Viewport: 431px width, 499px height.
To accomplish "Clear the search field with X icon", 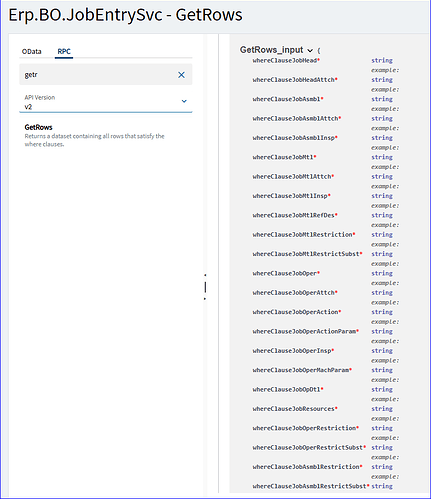I will (x=181, y=75).
